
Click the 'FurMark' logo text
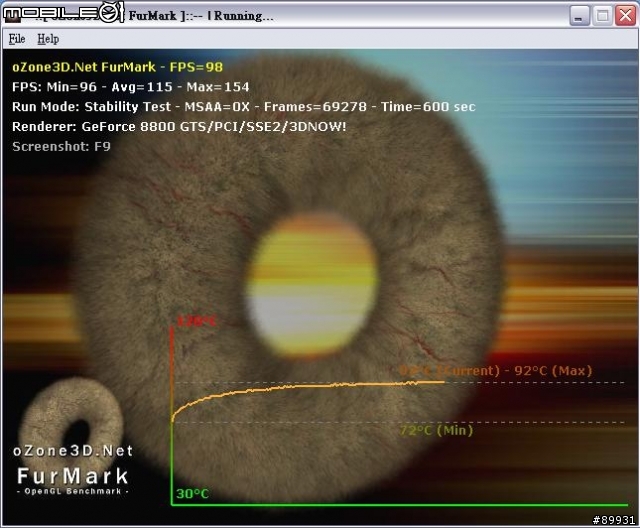[x=73, y=476]
